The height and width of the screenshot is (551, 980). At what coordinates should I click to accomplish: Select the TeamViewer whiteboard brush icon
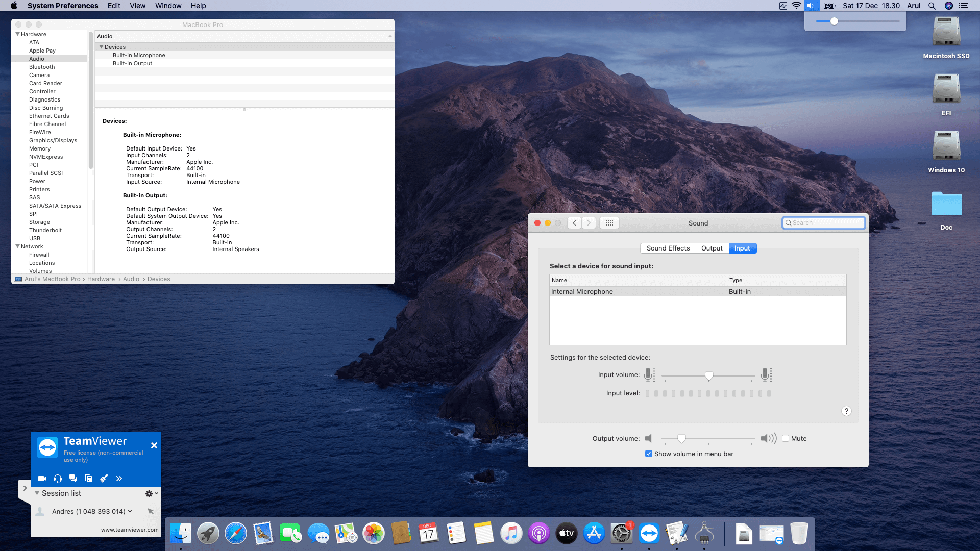point(104,479)
